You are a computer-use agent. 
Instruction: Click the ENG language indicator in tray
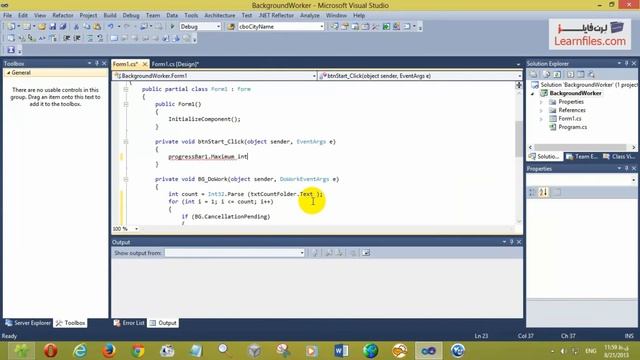click(x=591, y=351)
